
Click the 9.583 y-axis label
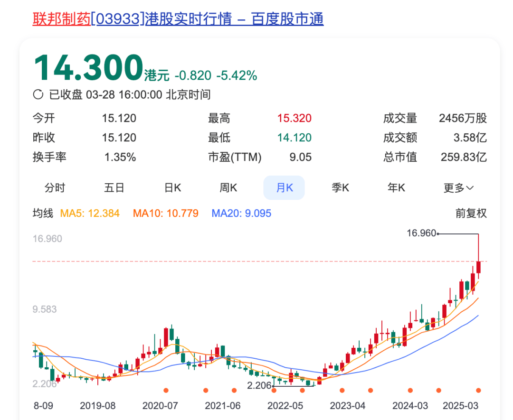click(45, 309)
